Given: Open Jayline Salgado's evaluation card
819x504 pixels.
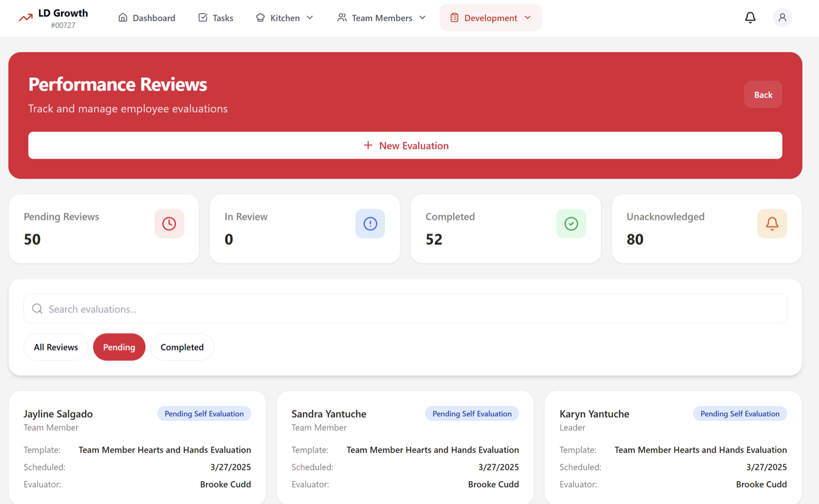Looking at the screenshot, I should [x=137, y=448].
